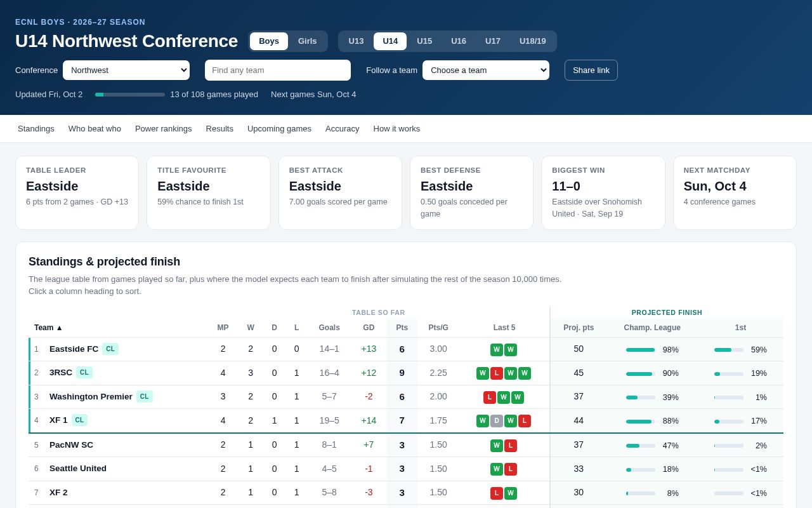Click the CL badge next to Eastside FC
This screenshot has width=812, height=508.
[110, 349]
